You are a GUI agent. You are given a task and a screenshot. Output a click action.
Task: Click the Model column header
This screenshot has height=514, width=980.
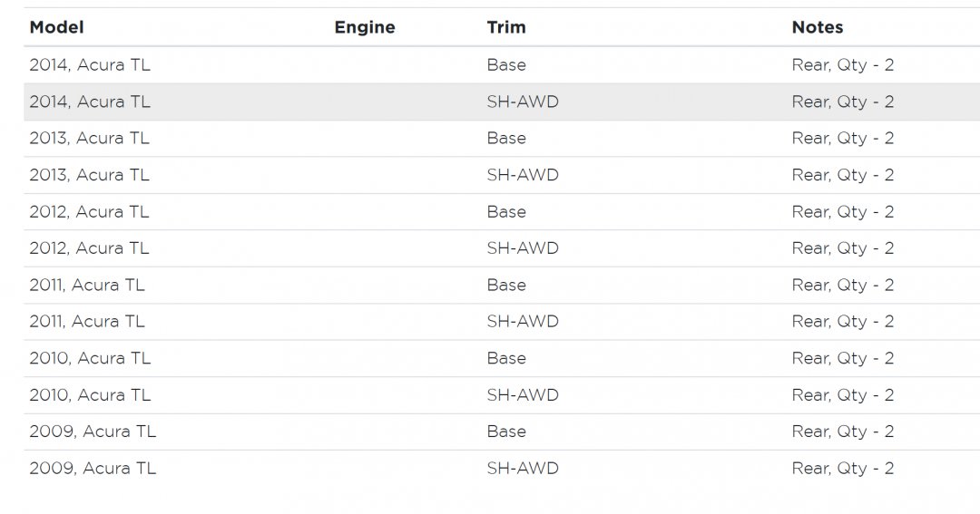click(56, 27)
